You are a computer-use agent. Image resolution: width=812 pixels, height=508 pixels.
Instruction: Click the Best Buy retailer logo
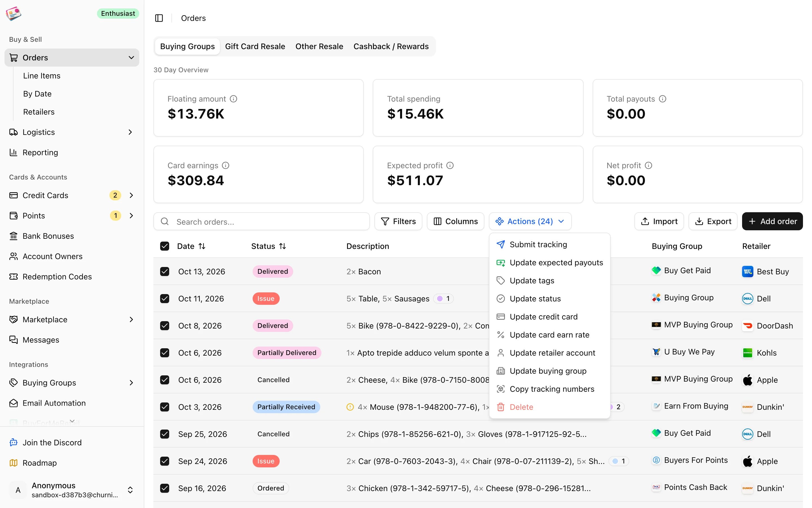(748, 271)
